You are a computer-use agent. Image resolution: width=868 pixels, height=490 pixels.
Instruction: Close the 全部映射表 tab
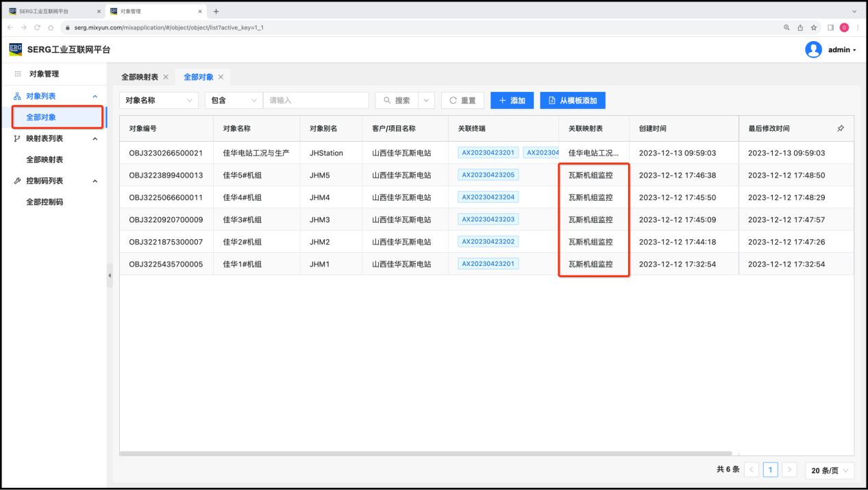166,77
